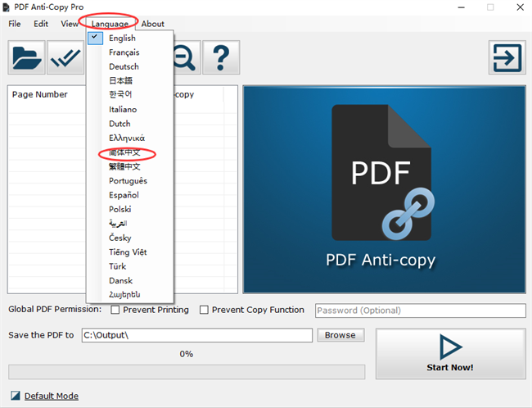
Task: Click the Default Mode icon
Action: click(x=16, y=396)
